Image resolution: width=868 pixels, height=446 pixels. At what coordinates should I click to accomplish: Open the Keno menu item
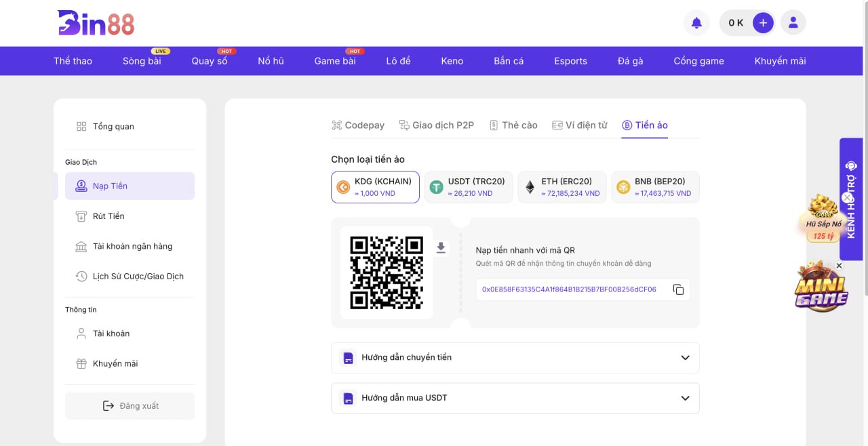[452, 61]
